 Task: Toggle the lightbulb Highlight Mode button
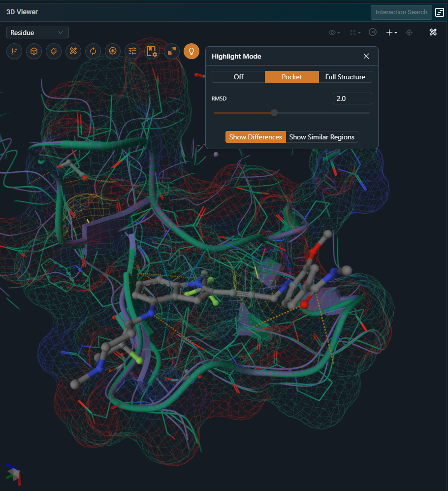tap(192, 51)
